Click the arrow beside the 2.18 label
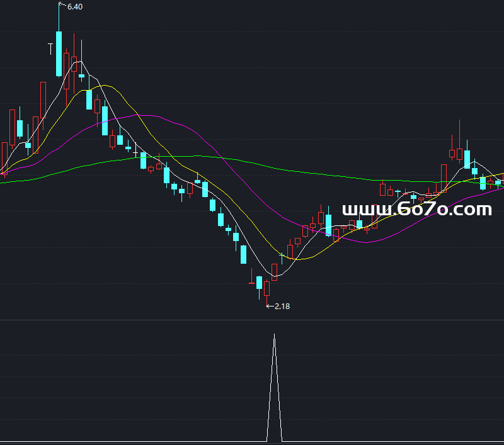This screenshot has height=445, width=504. (270, 307)
